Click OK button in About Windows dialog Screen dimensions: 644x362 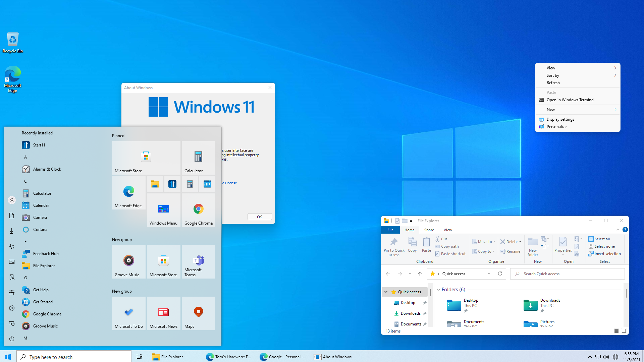(x=260, y=217)
